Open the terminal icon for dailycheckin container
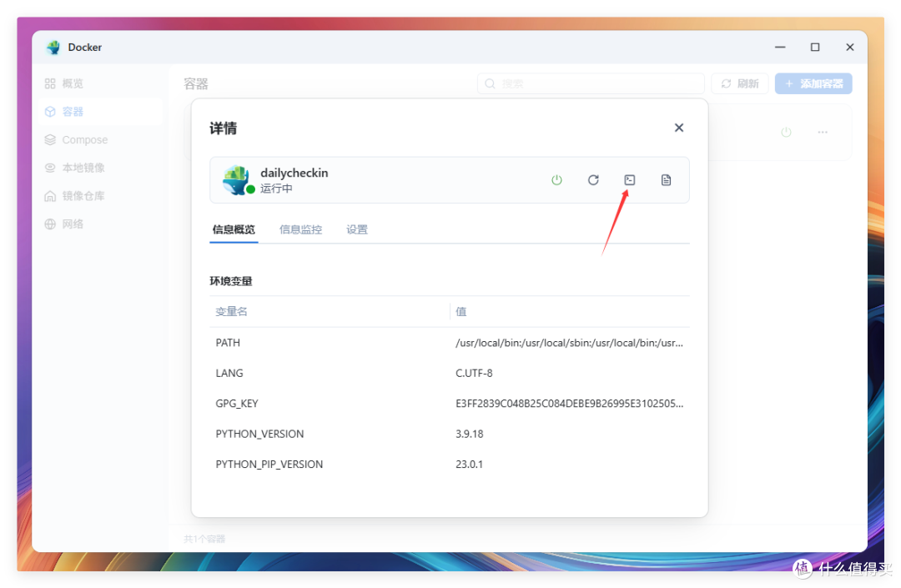The image size is (901, 588). point(629,179)
